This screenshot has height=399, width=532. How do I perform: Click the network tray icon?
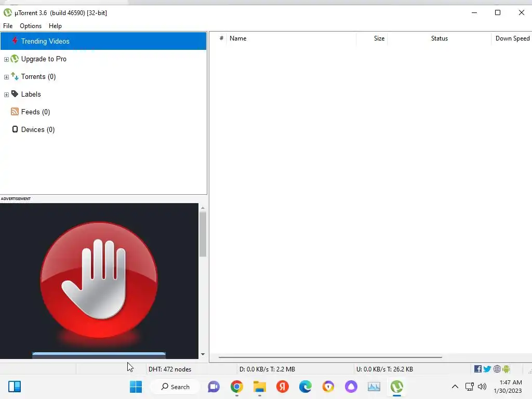pos(470,387)
